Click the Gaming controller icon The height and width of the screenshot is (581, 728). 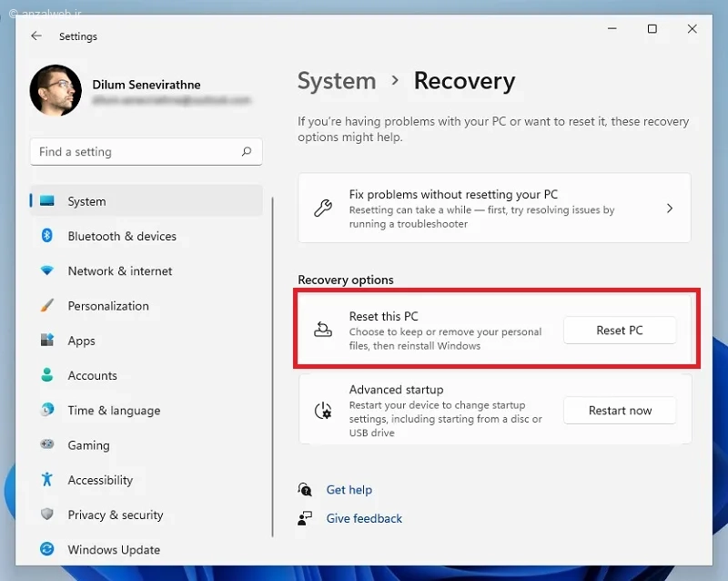tap(47, 444)
